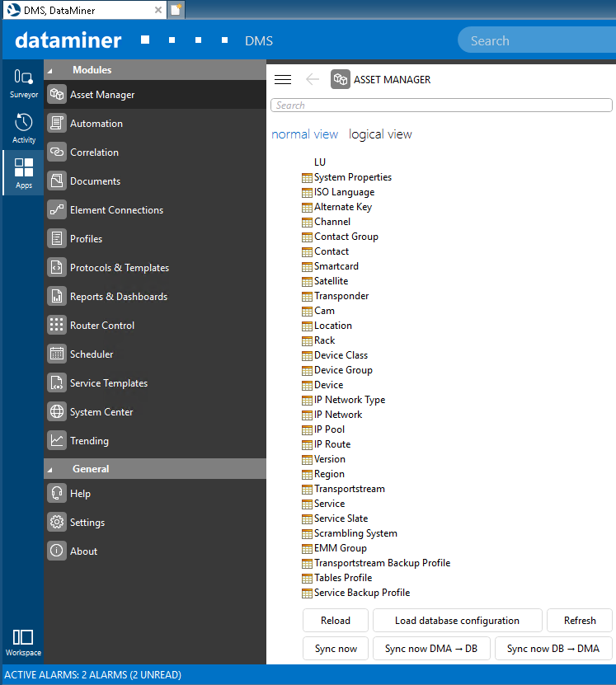The height and width of the screenshot is (685, 616).
Task: Select the Service Backup Profile table
Action: pyautogui.click(x=362, y=594)
